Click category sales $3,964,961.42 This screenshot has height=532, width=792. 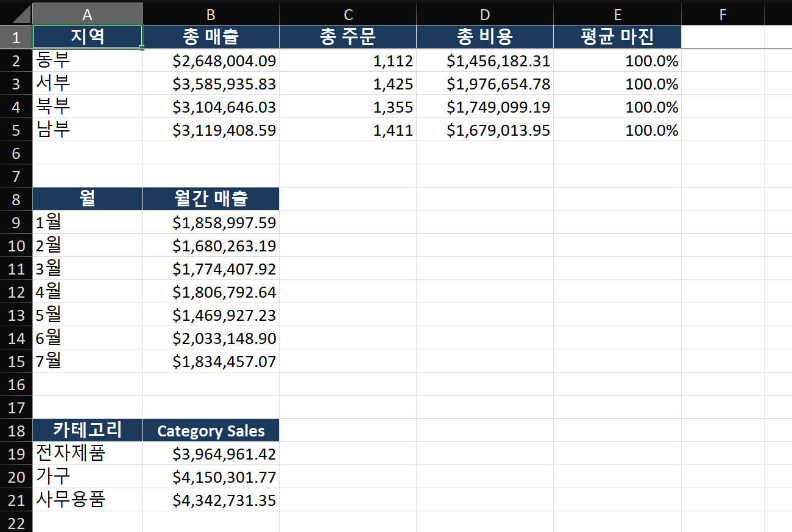pos(211,453)
